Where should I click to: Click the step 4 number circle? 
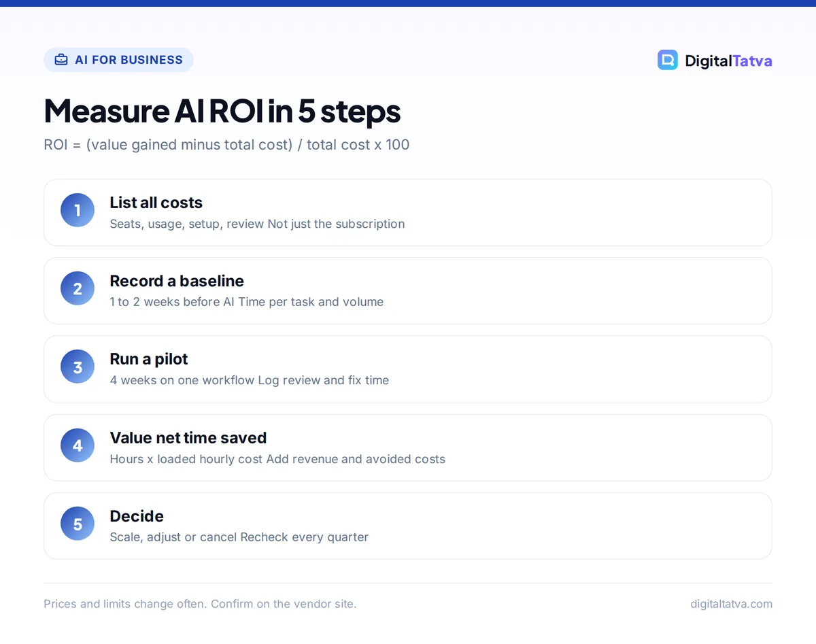point(78,445)
